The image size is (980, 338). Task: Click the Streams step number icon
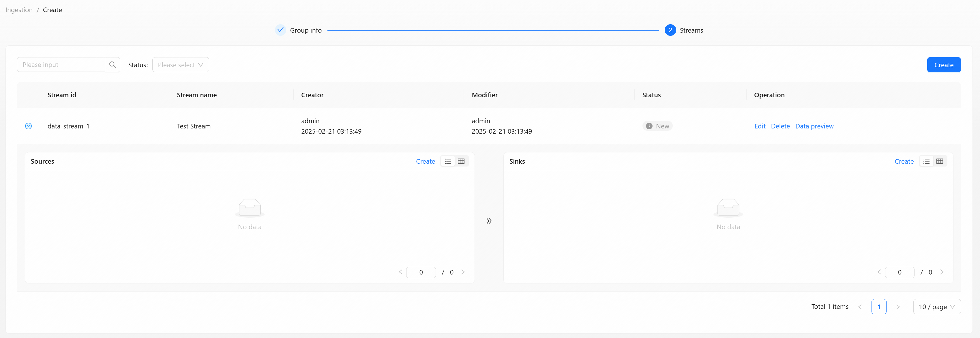pyautogui.click(x=670, y=30)
